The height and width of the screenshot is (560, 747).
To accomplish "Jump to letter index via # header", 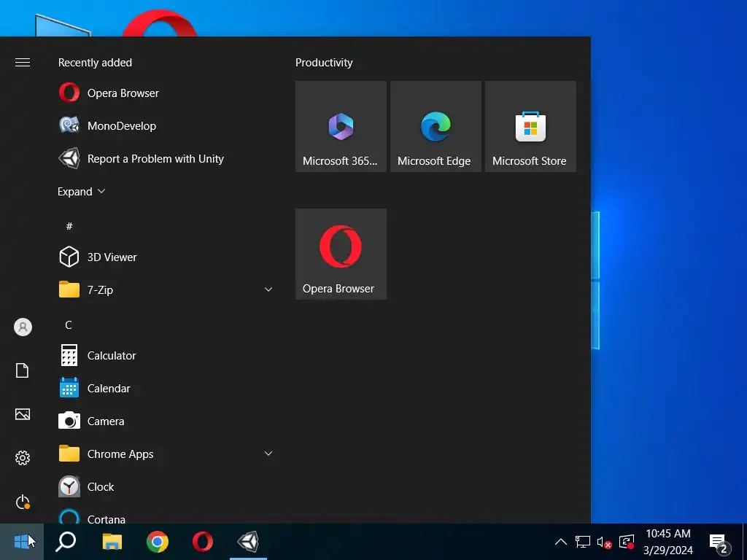I will click(69, 226).
